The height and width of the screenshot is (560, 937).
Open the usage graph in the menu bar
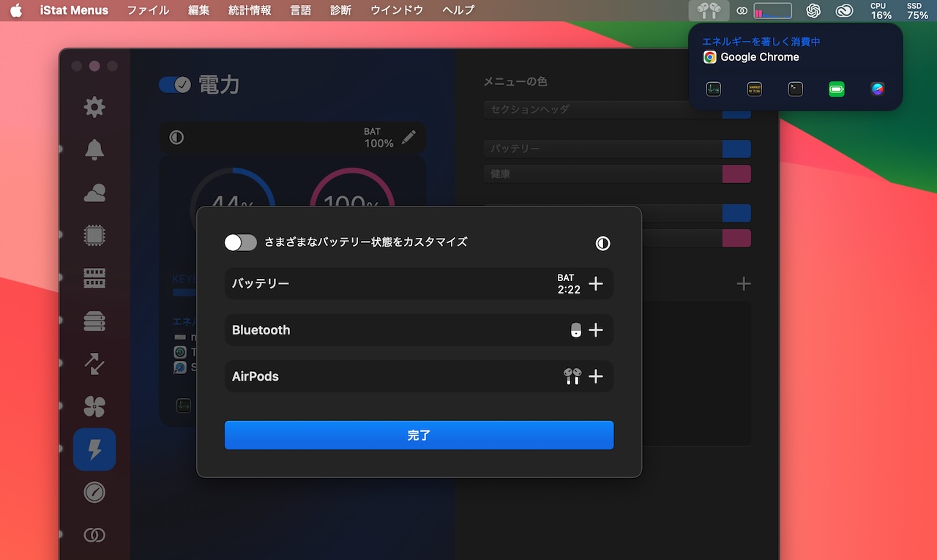coord(772,11)
